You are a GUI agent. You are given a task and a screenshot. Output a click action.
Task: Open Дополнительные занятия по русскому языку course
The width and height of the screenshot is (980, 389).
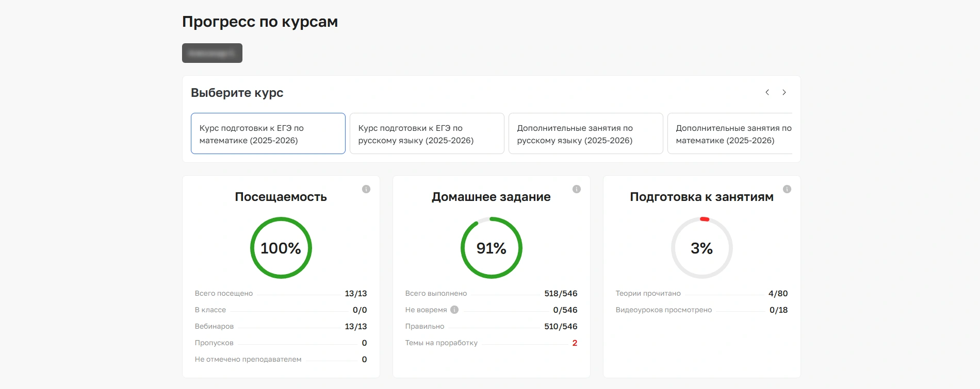(x=585, y=134)
